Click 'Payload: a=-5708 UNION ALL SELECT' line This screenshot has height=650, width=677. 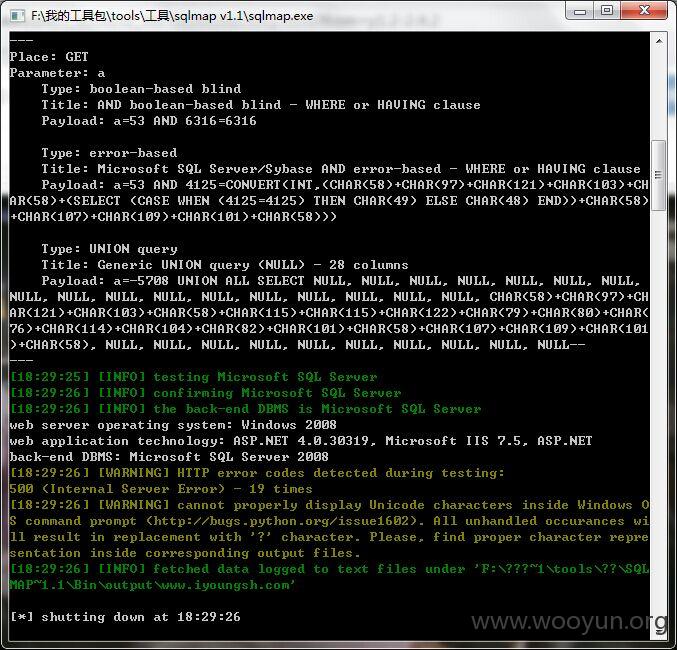click(341, 281)
